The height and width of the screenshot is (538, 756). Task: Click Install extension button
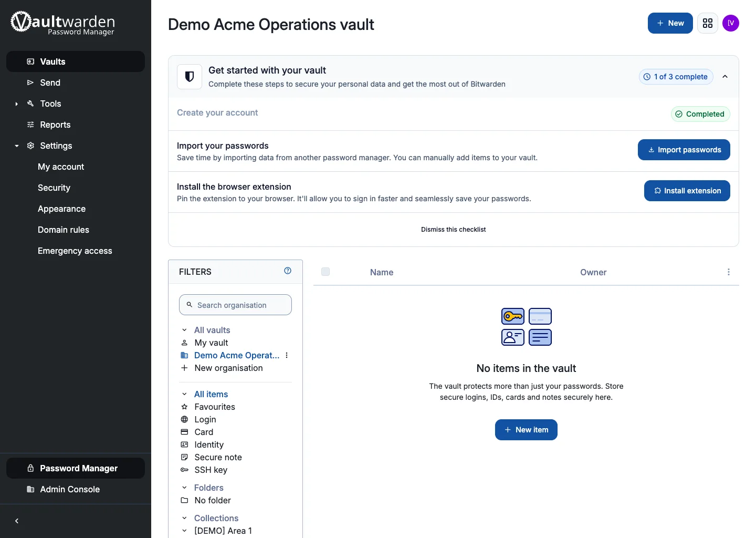(687, 191)
